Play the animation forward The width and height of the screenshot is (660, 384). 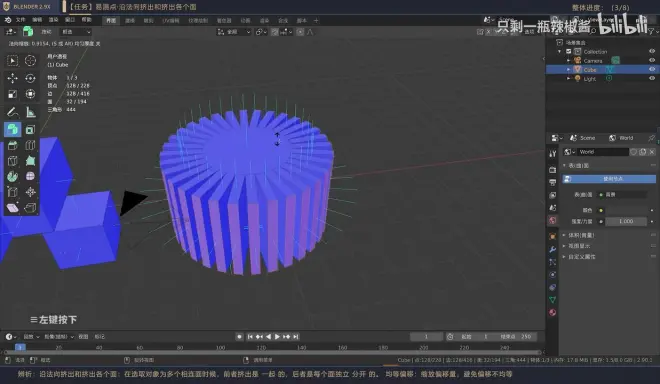277,336
